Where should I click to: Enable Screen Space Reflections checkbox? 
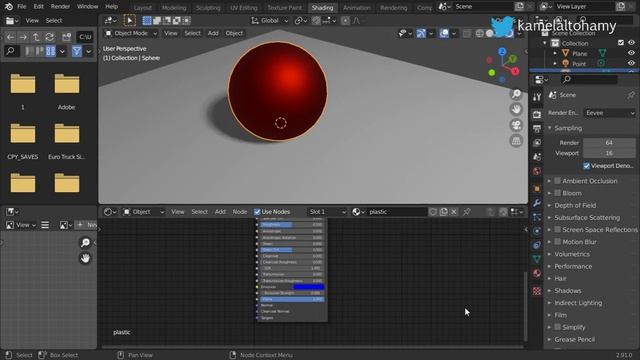point(558,230)
